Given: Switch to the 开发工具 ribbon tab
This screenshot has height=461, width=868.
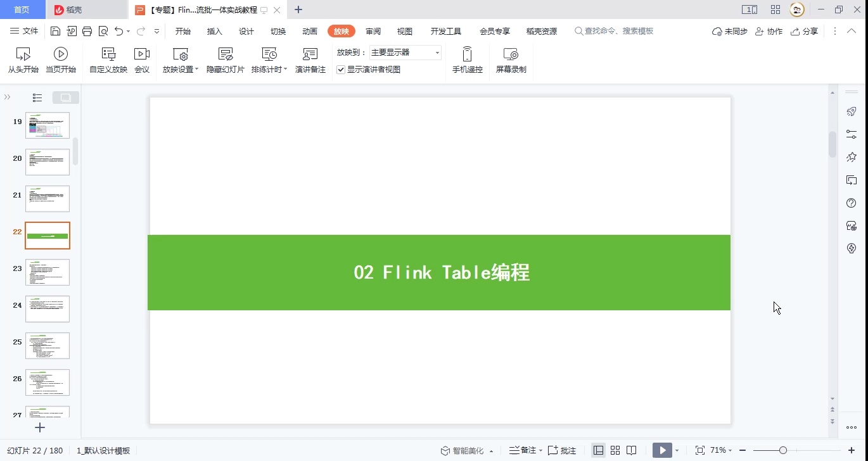Looking at the screenshot, I should click(x=445, y=30).
